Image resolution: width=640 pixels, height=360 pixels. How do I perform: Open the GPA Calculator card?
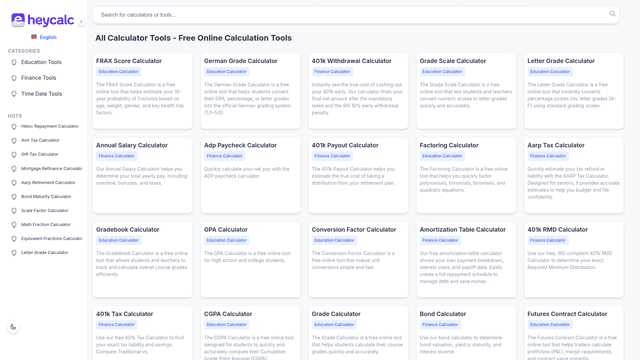[x=250, y=260]
